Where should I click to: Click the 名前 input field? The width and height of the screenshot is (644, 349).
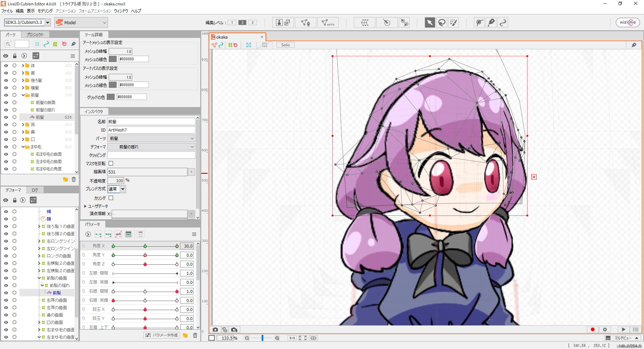click(151, 121)
